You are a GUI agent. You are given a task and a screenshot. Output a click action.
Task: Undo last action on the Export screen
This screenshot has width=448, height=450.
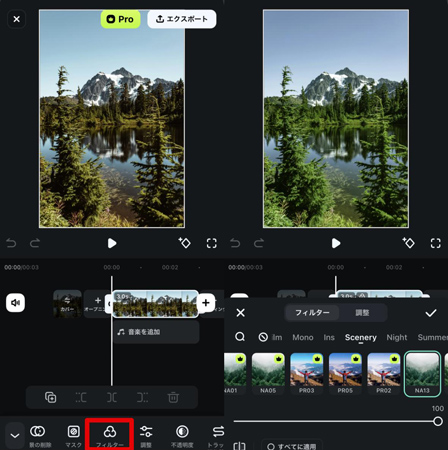[x=11, y=243]
